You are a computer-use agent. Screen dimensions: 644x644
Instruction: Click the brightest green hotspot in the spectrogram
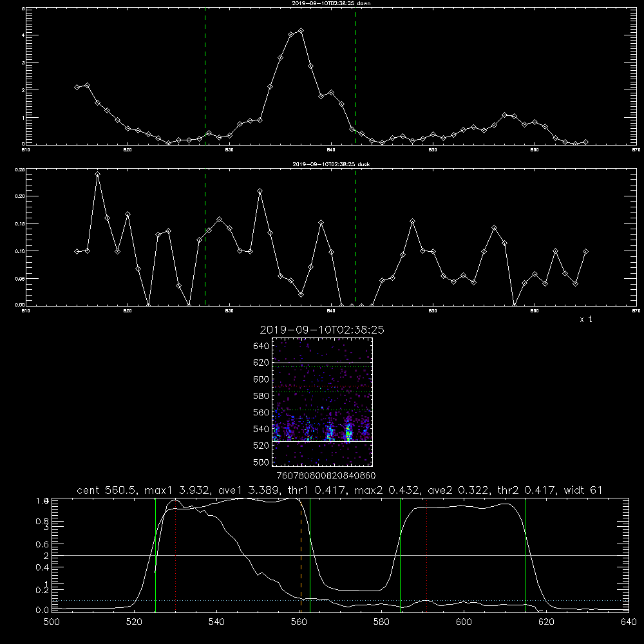pos(348,433)
